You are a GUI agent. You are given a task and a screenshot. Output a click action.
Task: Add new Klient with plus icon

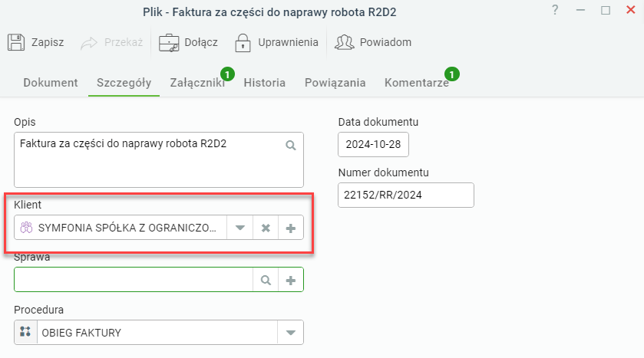(291, 228)
